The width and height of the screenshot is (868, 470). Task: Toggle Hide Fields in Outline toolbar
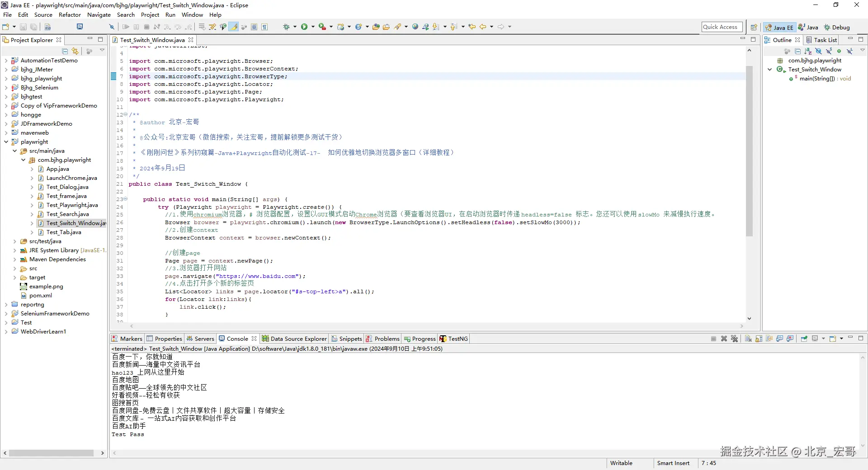pyautogui.click(x=818, y=51)
